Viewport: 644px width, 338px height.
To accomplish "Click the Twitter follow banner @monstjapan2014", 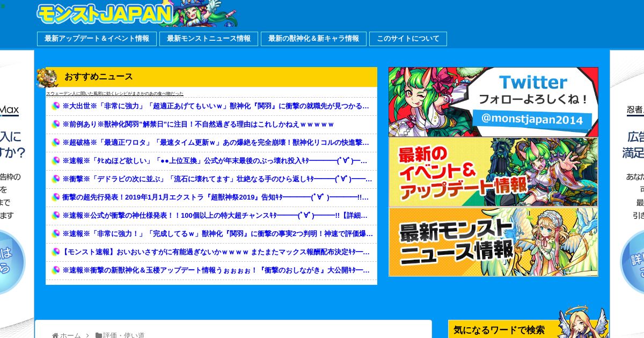I will [x=493, y=102].
